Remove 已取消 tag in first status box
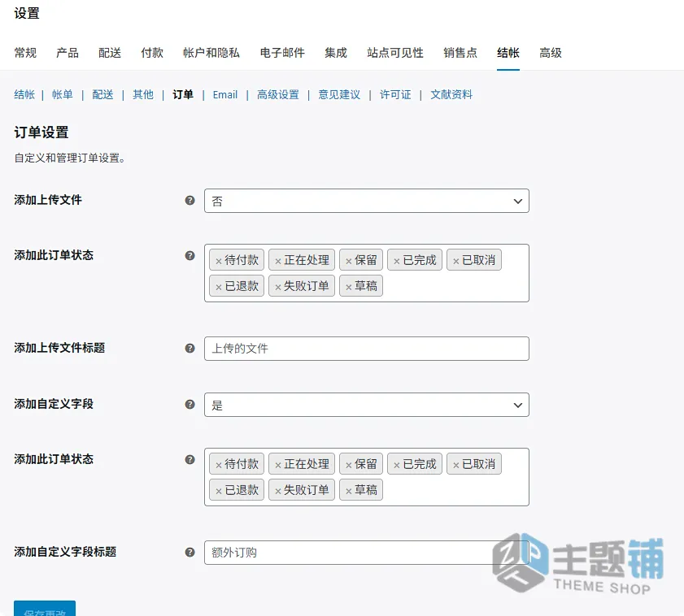The height and width of the screenshot is (616, 684). (455, 261)
